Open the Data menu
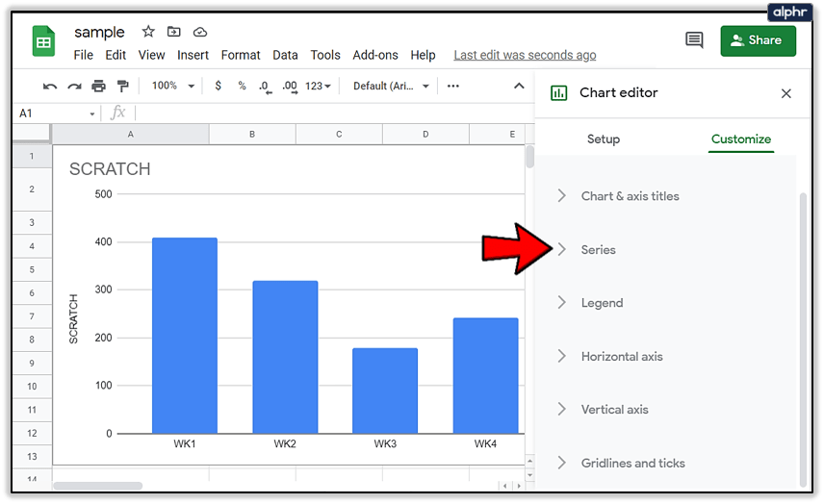 coord(285,55)
